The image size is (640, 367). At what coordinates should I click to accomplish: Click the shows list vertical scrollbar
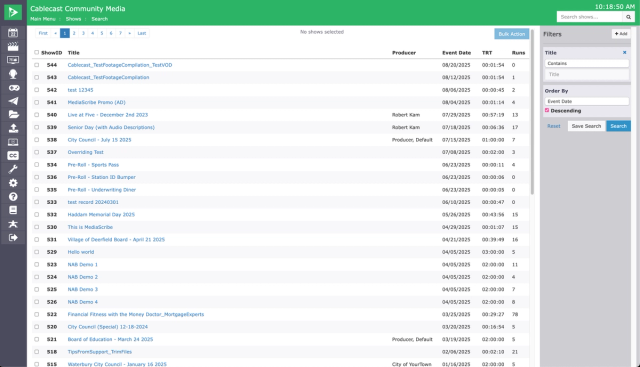pyautogui.click(x=532, y=112)
